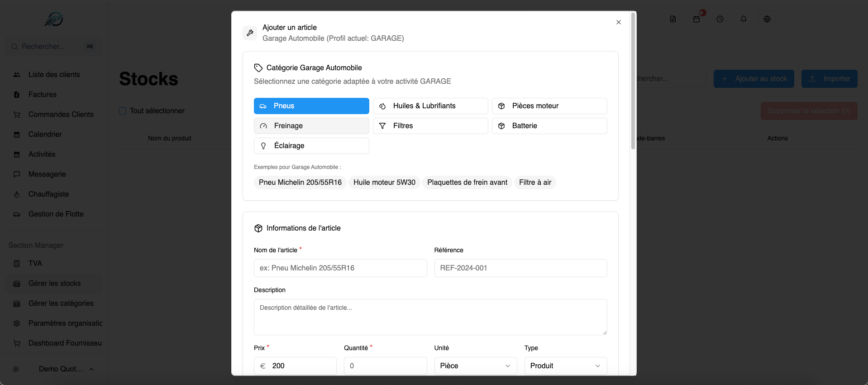Select the Filtres category
The image size is (868, 385).
(x=430, y=126)
